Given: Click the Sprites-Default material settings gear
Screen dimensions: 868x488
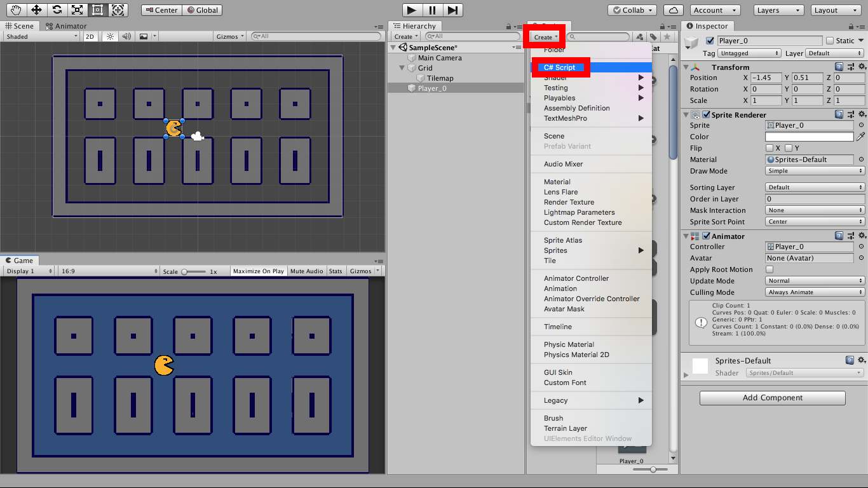Looking at the screenshot, I should pyautogui.click(x=862, y=360).
